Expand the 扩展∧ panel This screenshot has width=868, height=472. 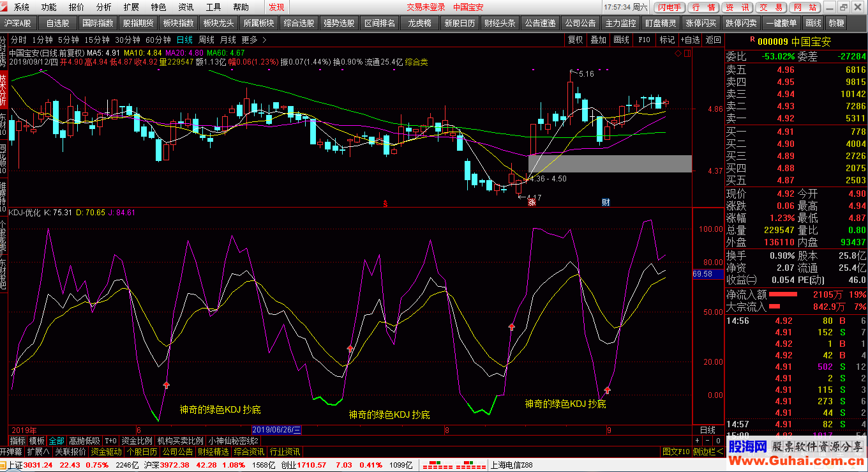click(38, 451)
